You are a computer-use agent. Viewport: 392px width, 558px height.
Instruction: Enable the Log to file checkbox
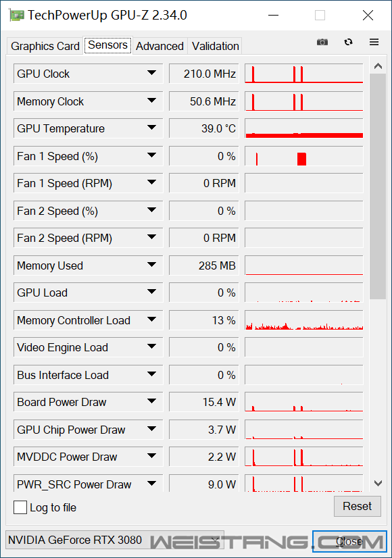point(20,507)
